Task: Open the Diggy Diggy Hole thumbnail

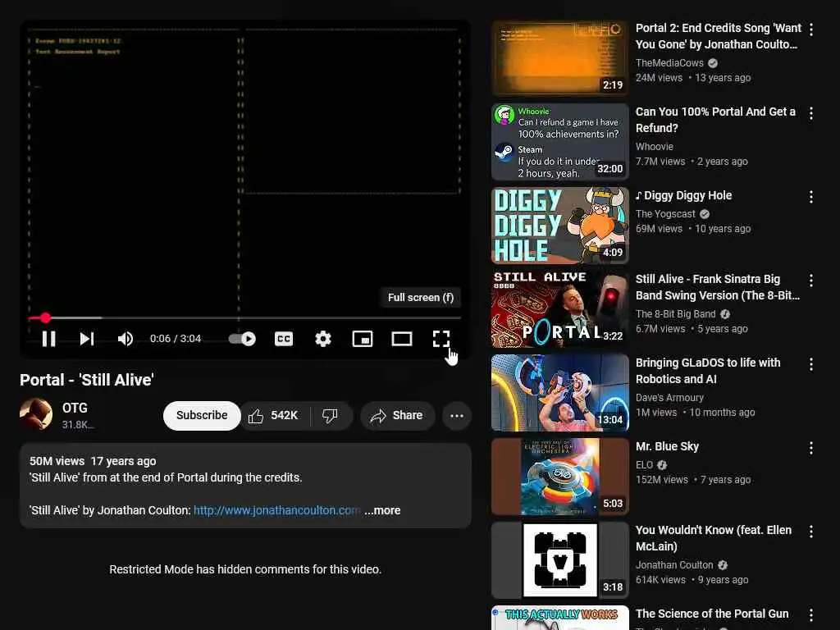Action: point(559,225)
